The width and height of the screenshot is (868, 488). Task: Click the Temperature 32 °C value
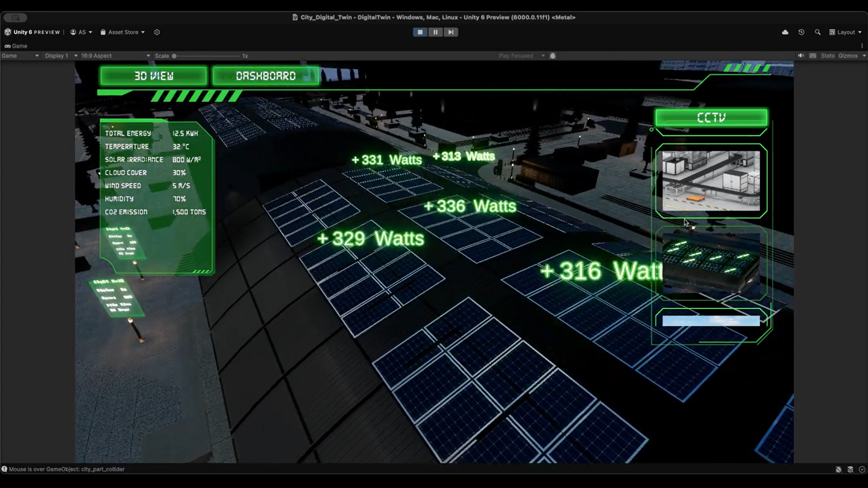click(180, 147)
